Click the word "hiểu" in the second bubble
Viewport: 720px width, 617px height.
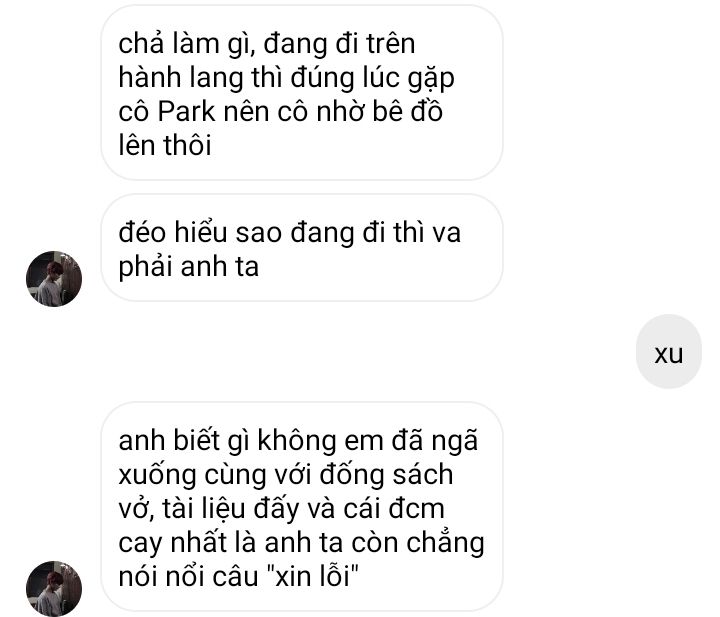(x=201, y=232)
